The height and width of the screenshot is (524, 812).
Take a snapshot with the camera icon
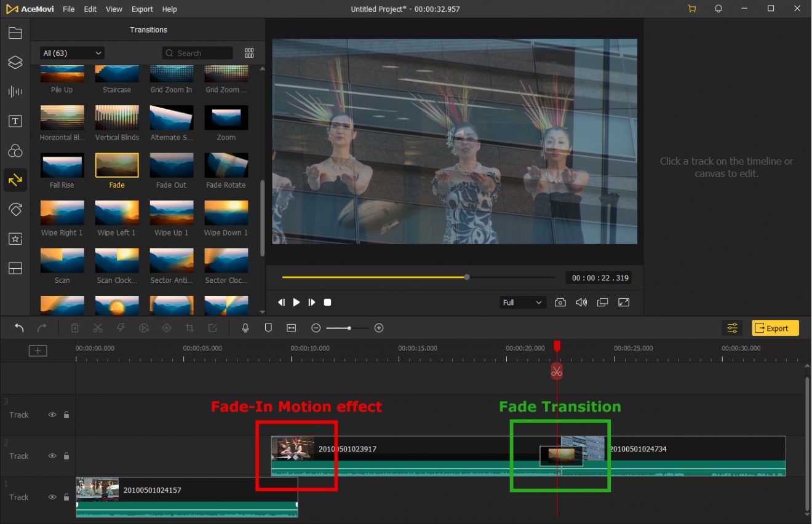pos(560,302)
